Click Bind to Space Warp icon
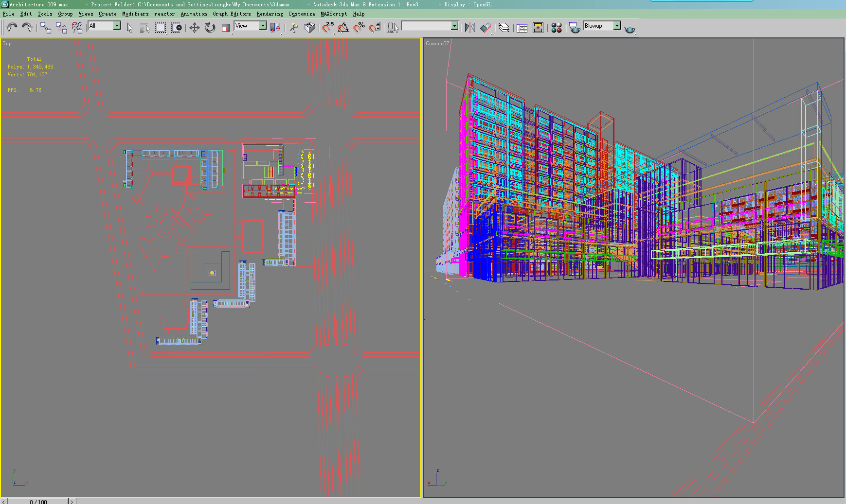Screen dimensions: 846x504 pos(77,28)
